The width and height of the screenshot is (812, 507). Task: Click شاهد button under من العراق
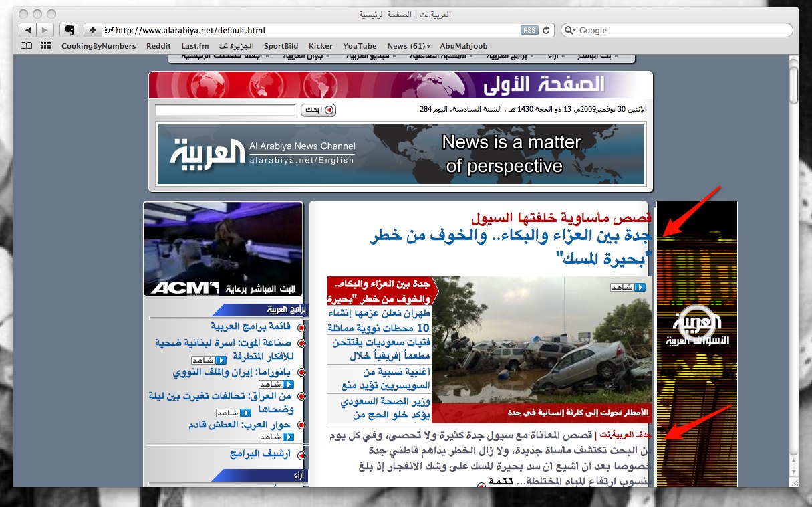pyautogui.click(x=235, y=413)
